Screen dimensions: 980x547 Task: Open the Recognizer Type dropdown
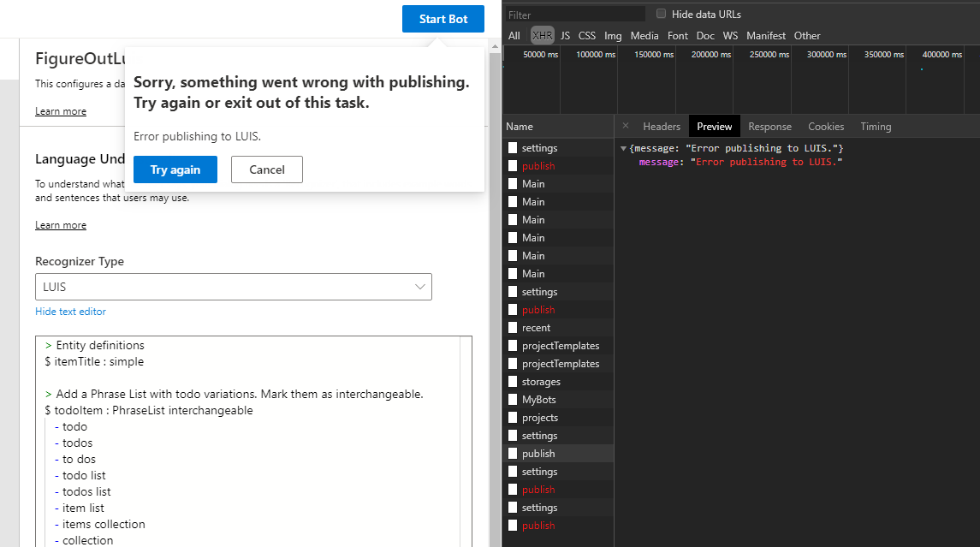point(233,286)
